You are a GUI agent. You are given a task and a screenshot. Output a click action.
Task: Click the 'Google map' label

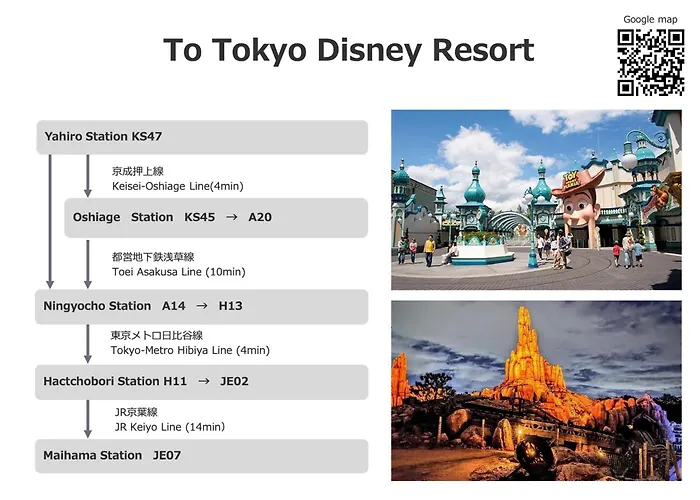pyautogui.click(x=650, y=19)
